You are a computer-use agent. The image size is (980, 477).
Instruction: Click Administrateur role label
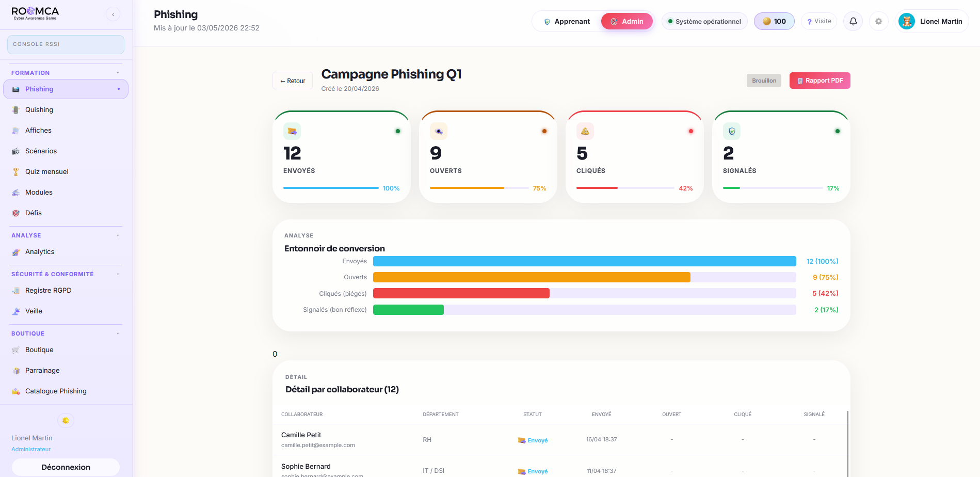click(31, 449)
